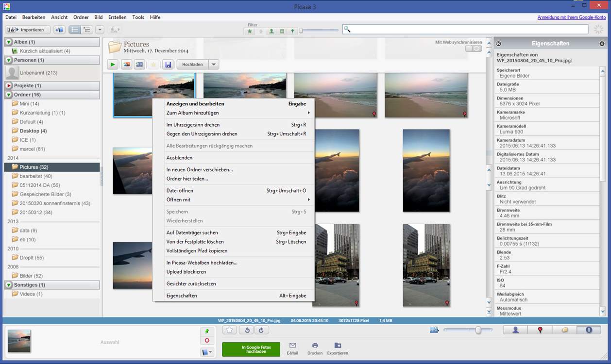Create a new album with the plus icon
This screenshot has height=364, width=611.
pyautogui.click(x=59, y=30)
